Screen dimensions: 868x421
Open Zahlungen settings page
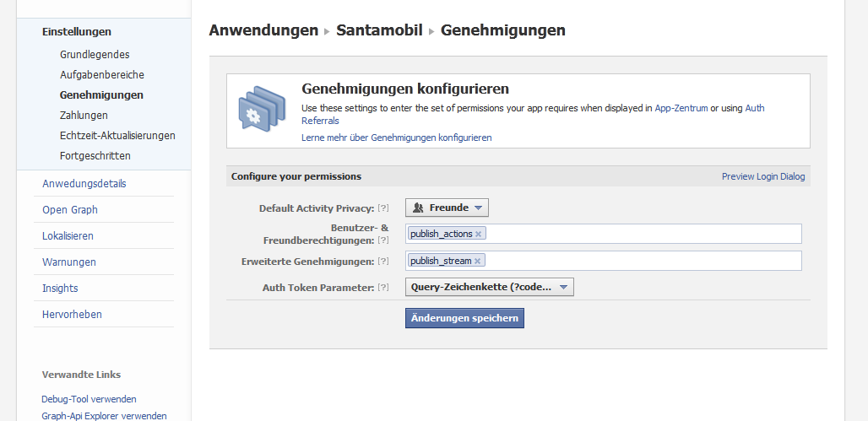click(x=84, y=115)
